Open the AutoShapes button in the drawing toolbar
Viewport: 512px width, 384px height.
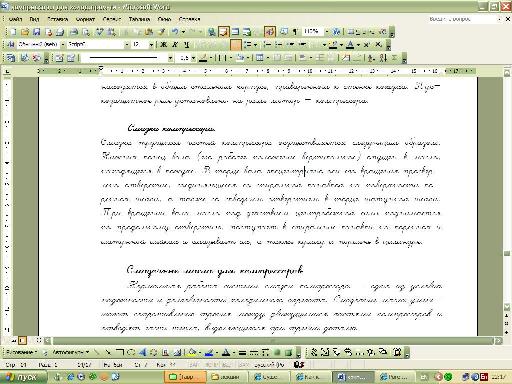pyautogui.click(x=71, y=352)
